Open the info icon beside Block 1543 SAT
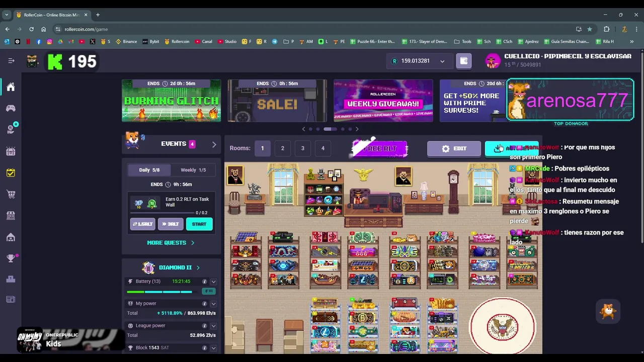Screen dimensions: 644x362 (204, 348)
